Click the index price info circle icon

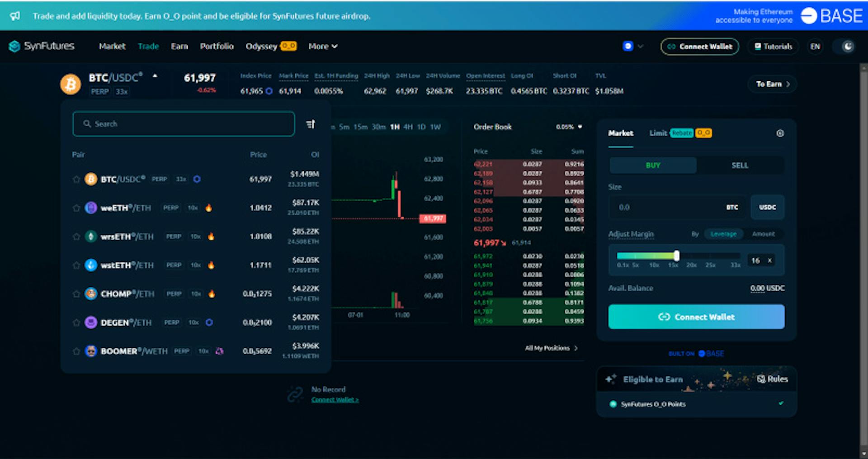(x=269, y=91)
